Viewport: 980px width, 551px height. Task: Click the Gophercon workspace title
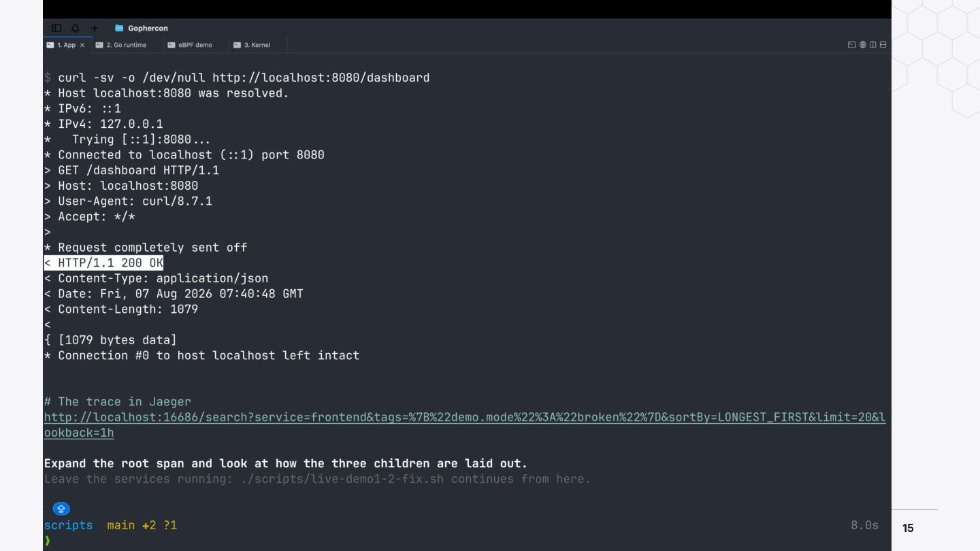click(x=148, y=28)
